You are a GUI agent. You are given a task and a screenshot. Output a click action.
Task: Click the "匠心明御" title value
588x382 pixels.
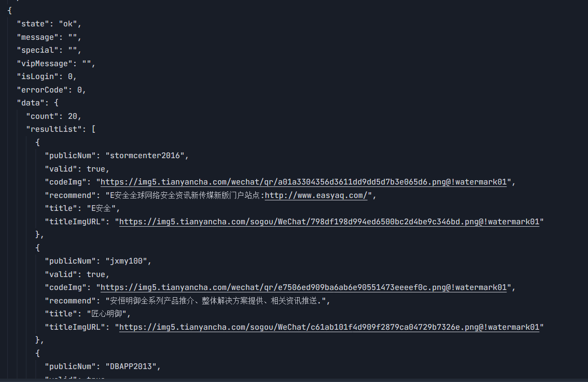108,314
